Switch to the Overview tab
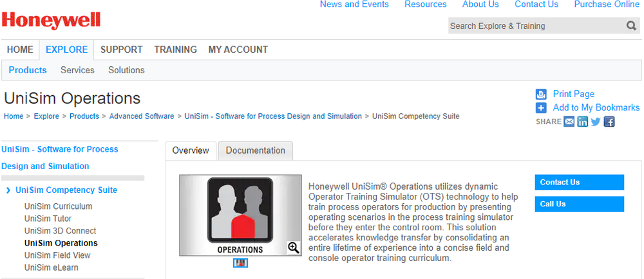 (191, 150)
